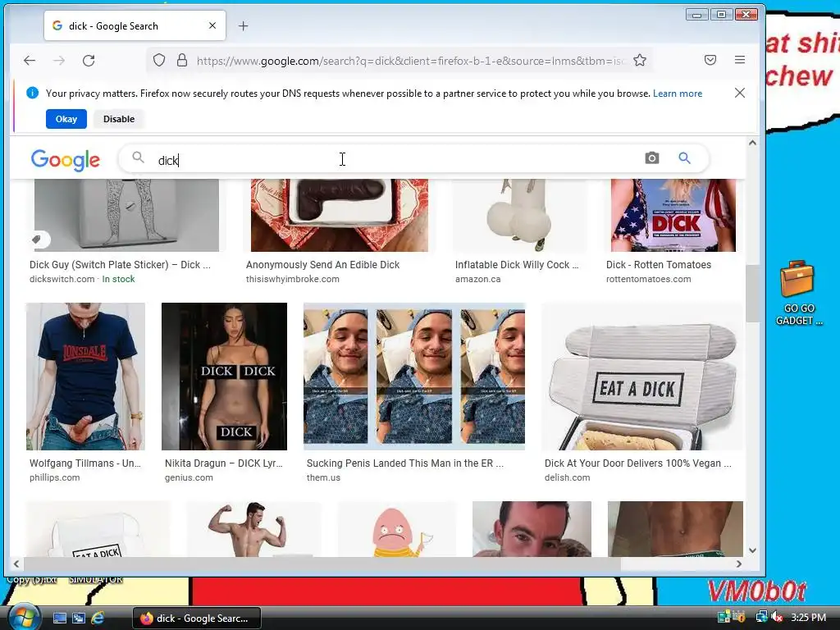Open the tracking protection shield icon

click(x=159, y=60)
